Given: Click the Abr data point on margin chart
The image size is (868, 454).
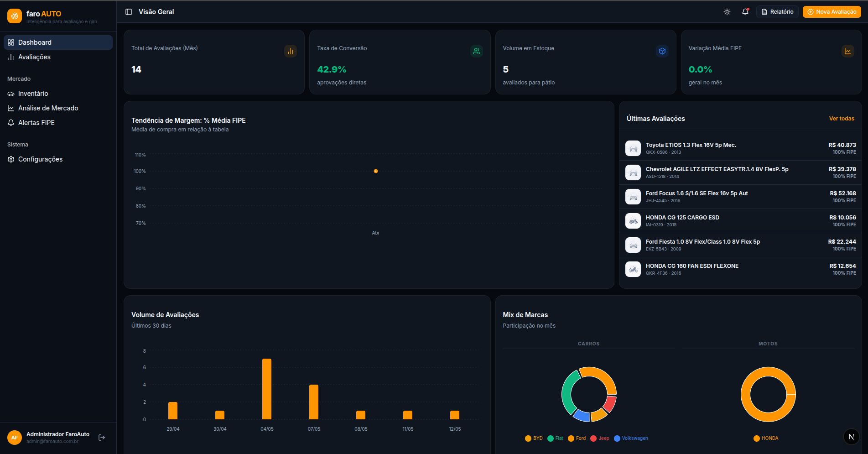Looking at the screenshot, I should [x=376, y=171].
